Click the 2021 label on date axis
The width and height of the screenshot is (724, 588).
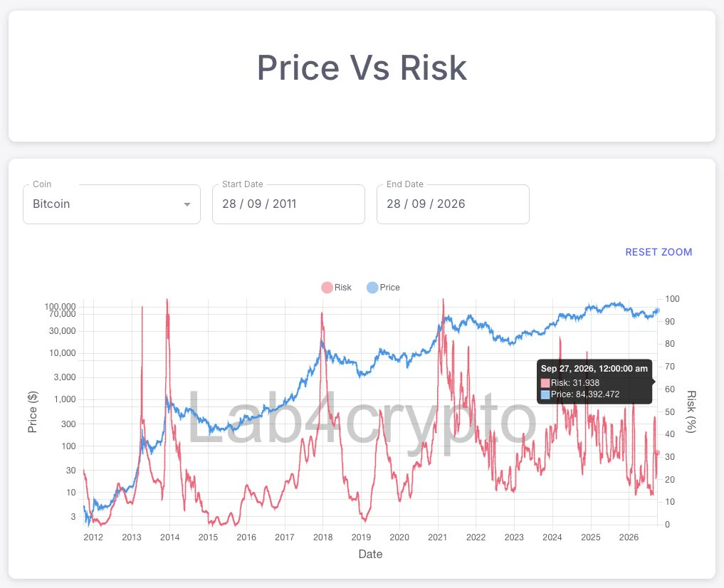tap(437, 537)
